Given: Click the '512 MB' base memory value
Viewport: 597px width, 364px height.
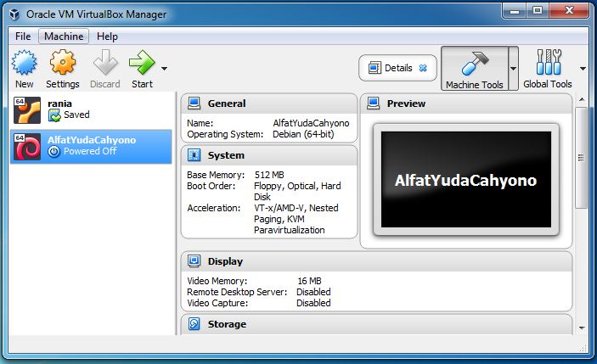Looking at the screenshot, I should pos(269,175).
